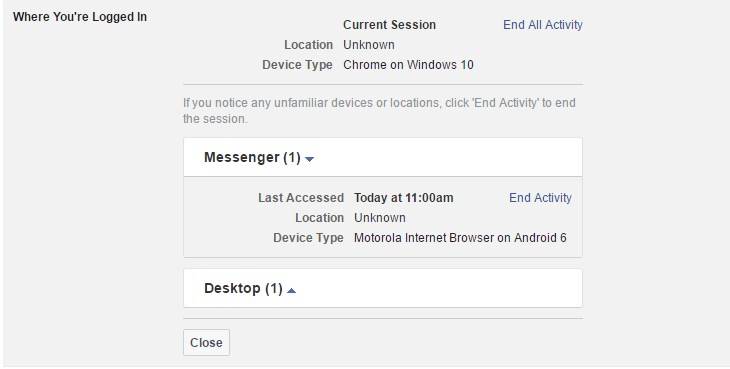
Task: Click Device Type label under Current Session
Action: (x=297, y=65)
